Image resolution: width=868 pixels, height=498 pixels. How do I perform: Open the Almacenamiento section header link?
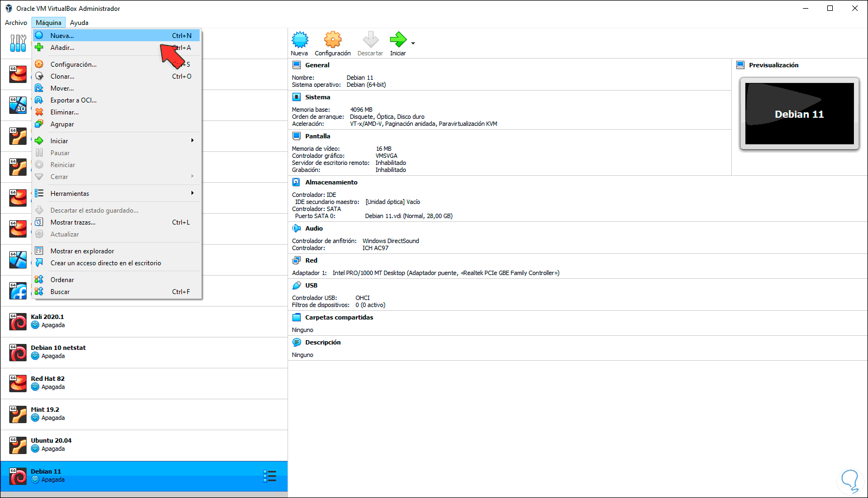(x=331, y=182)
